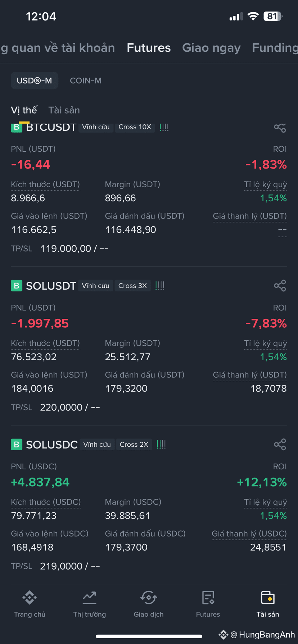Switch to Giao ngay tab
298x644 pixels.
point(211,48)
